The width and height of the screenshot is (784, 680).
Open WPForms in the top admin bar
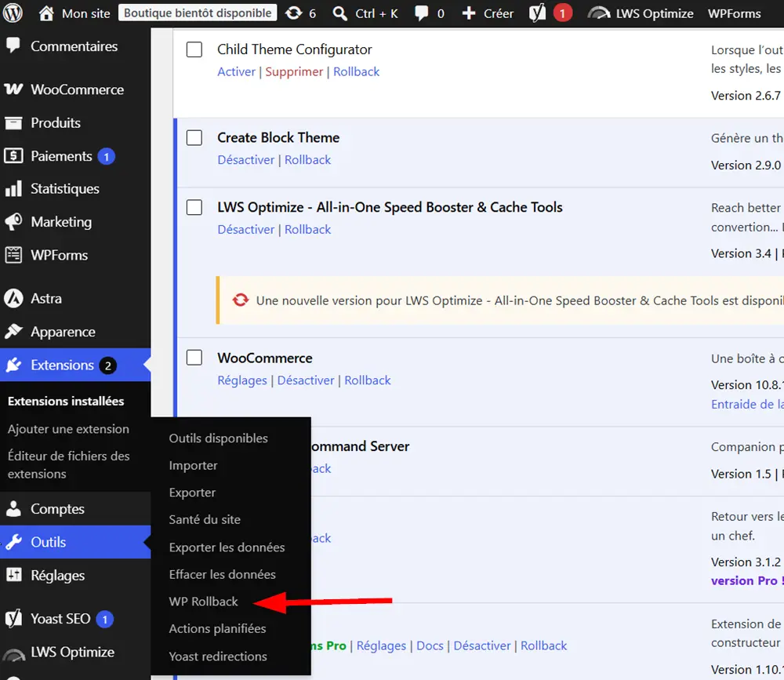(734, 13)
